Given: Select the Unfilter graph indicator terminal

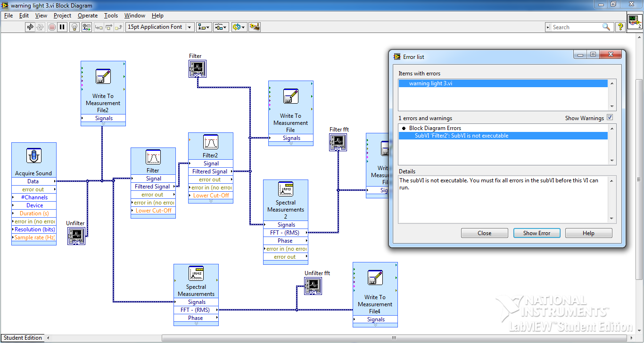Looking at the screenshot, I should (x=76, y=236).
